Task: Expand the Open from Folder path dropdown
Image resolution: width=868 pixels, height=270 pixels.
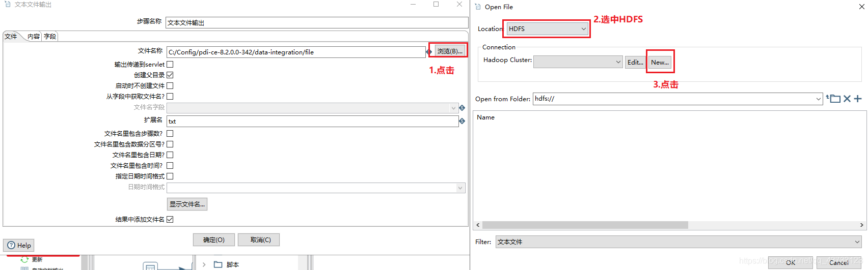Action: 819,99
